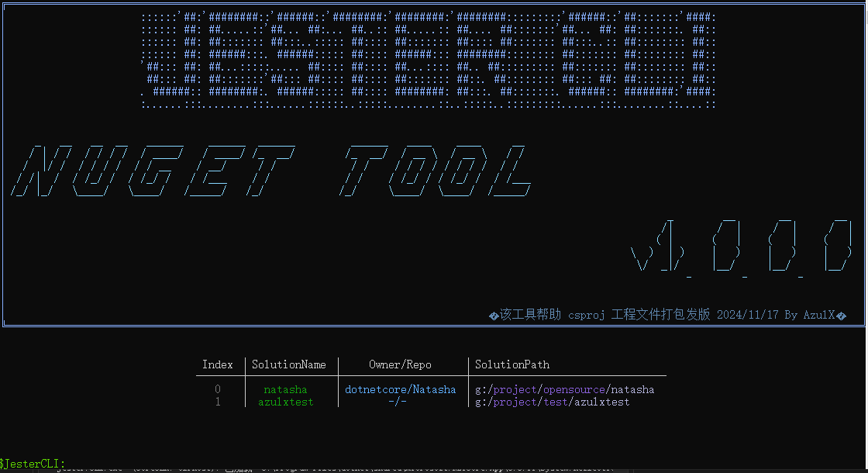The width and height of the screenshot is (868, 473).
Task: Select the natasha solution name
Action: click(285, 389)
